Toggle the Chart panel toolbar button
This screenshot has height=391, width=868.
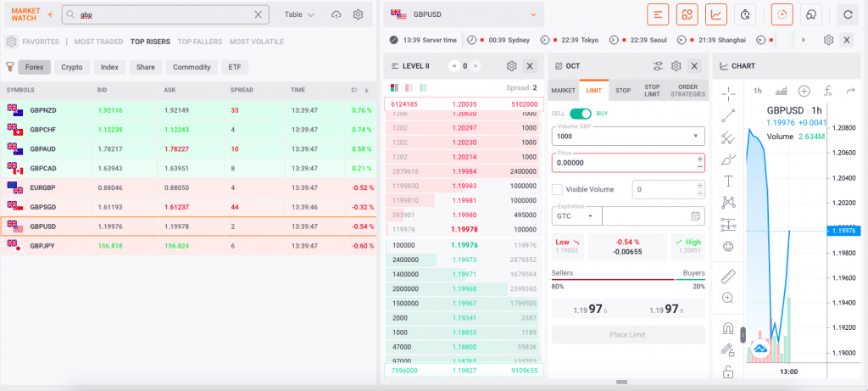(716, 14)
